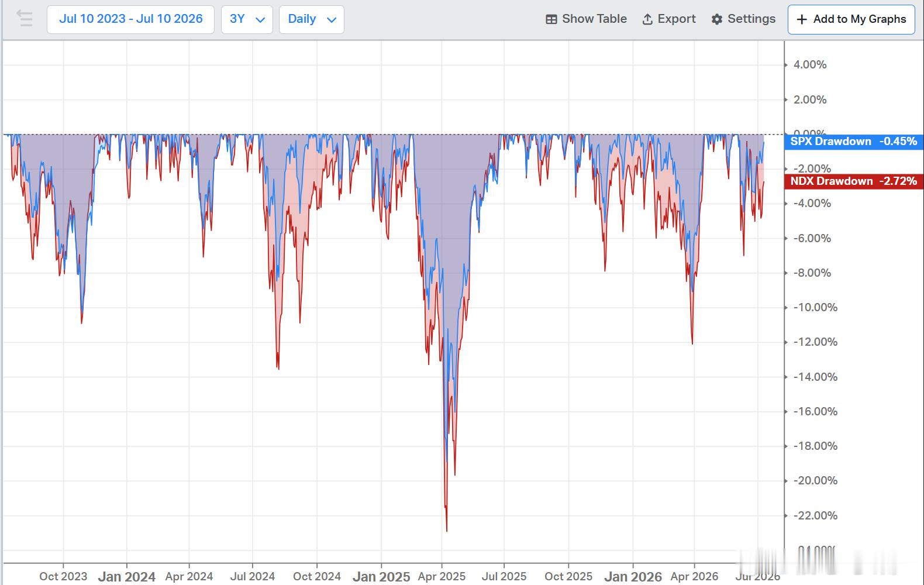Click the -10.00% y-axis tick label
Screen dimensions: 924x585
click(815, 308)
